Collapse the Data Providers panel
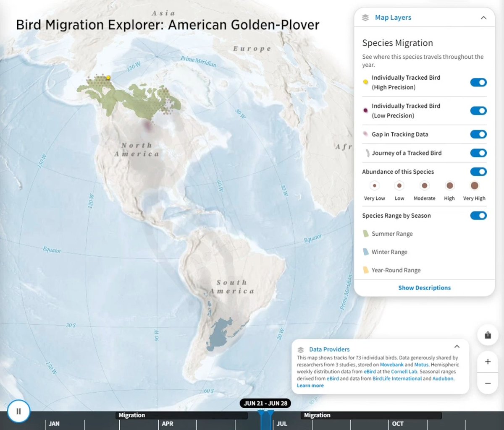Viewport: 504px width, 430px height. (x=457, y=347)
